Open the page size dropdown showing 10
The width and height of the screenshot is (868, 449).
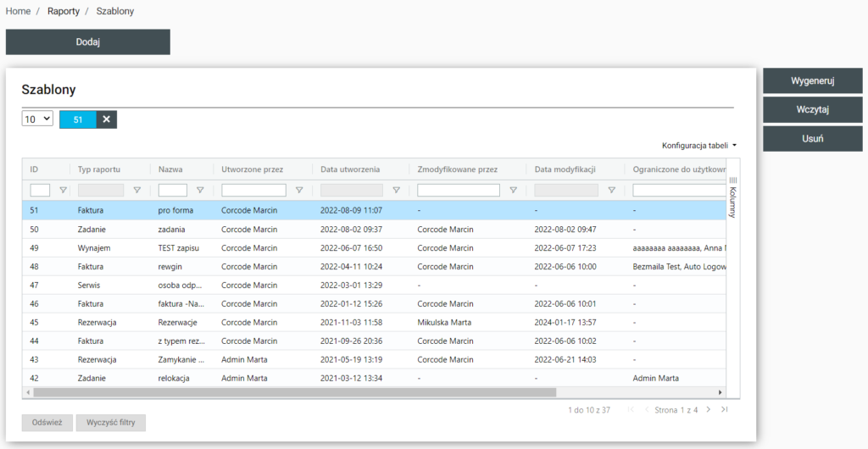pos(37,119)
